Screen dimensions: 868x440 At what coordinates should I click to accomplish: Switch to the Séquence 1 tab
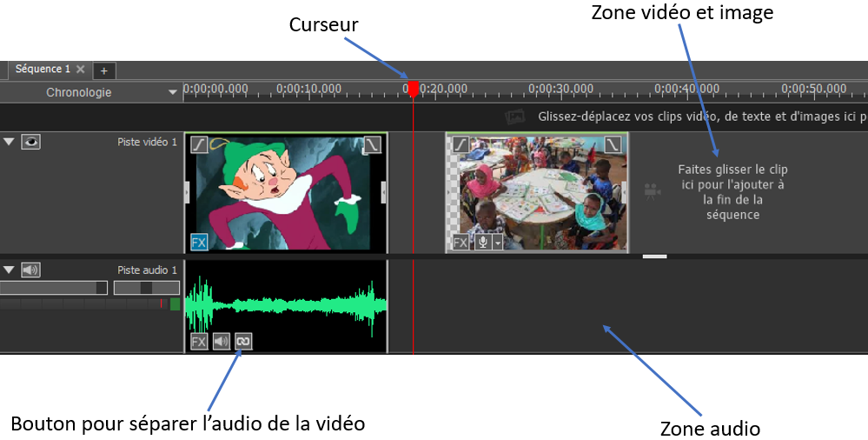[43, 70]
